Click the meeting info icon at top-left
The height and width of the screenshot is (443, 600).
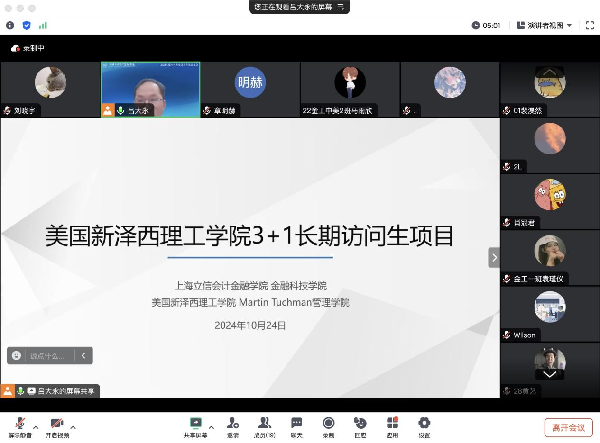11,25
